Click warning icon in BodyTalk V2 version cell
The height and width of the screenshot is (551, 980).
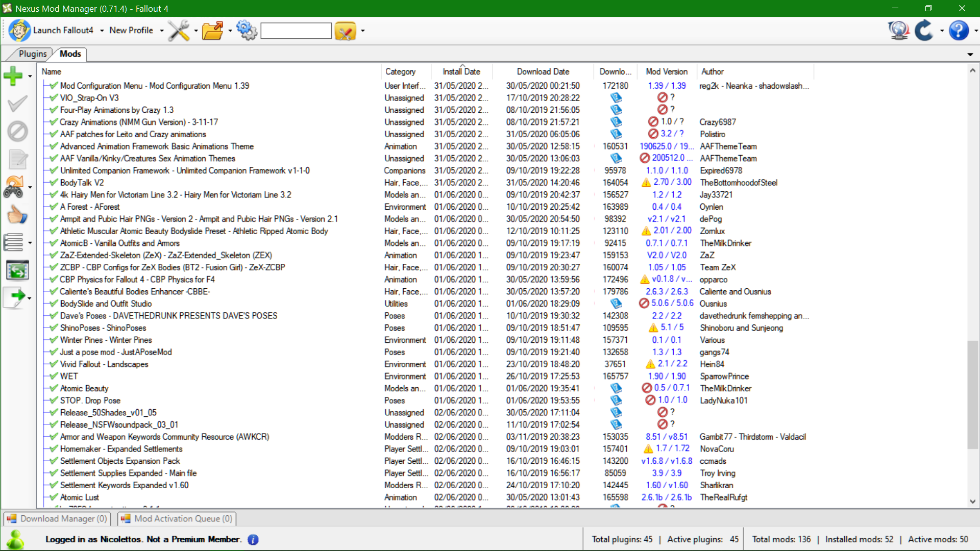coord(646,183)
